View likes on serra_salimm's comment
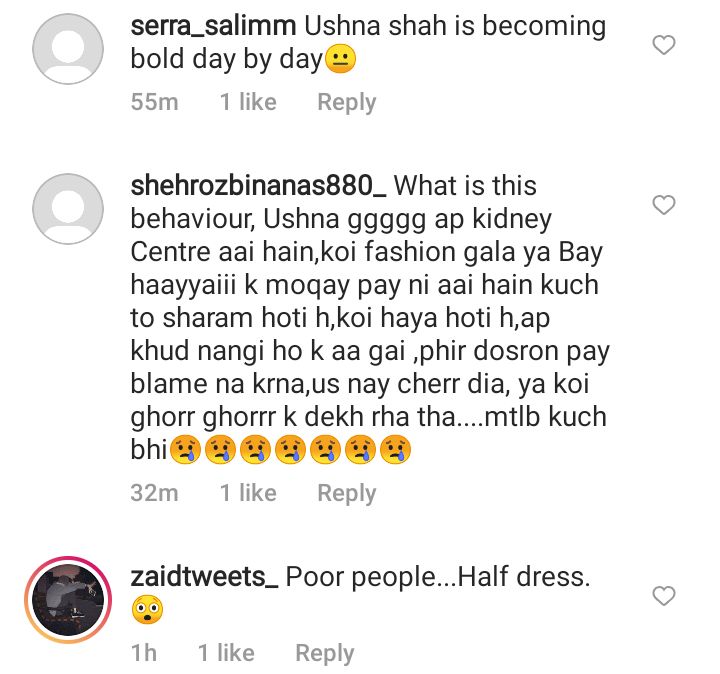Screen dimensions: 720x674 (248, 102)
